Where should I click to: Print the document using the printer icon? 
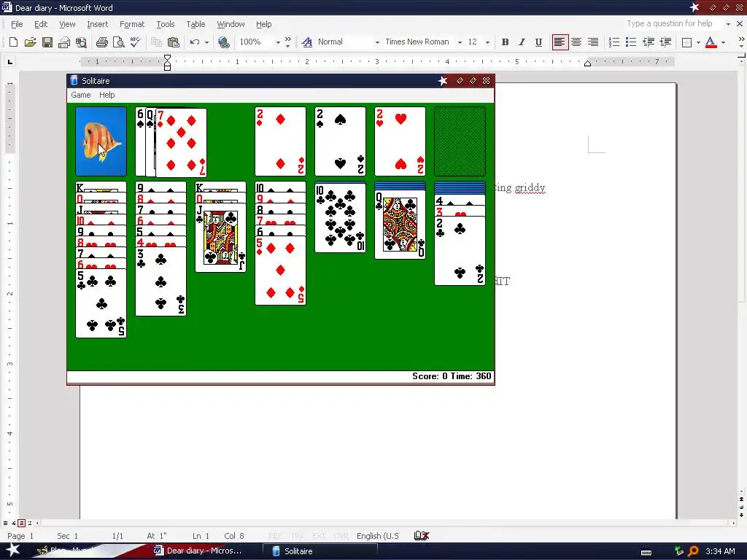point(101,42)
